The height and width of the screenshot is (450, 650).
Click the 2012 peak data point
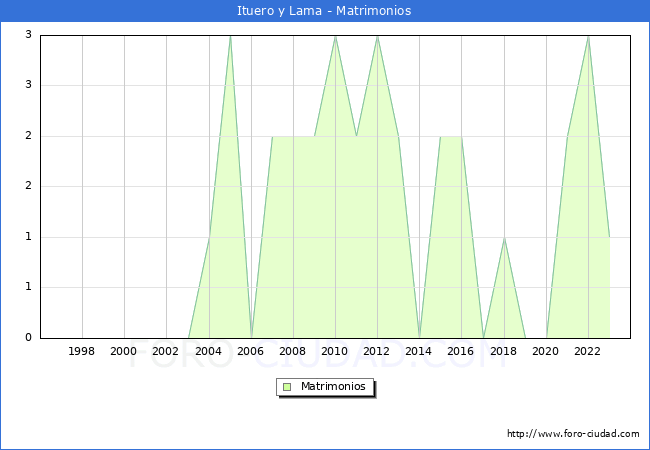tap(377, 36)
